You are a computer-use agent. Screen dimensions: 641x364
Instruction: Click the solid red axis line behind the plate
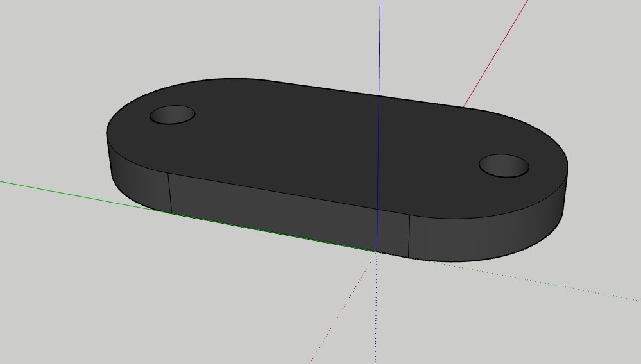(495, 53)
